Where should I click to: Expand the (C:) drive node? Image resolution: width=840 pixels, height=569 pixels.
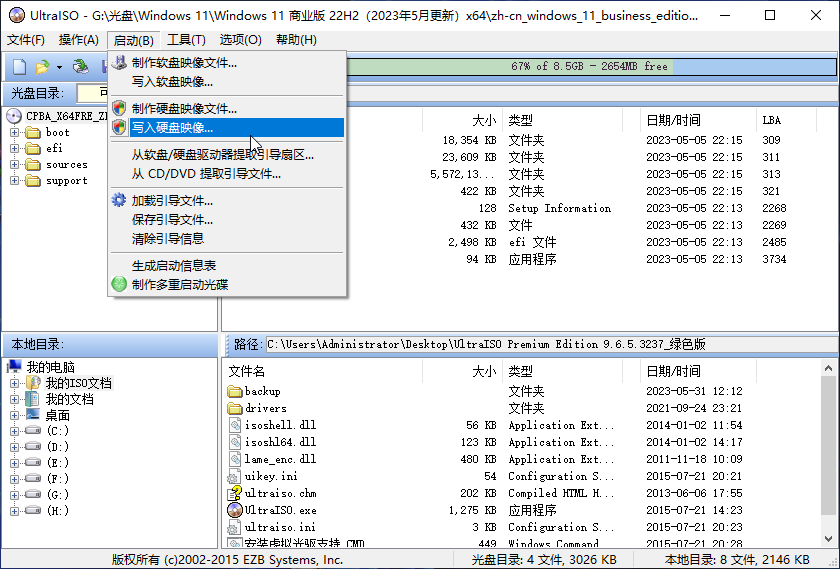[x=14, y=431]
